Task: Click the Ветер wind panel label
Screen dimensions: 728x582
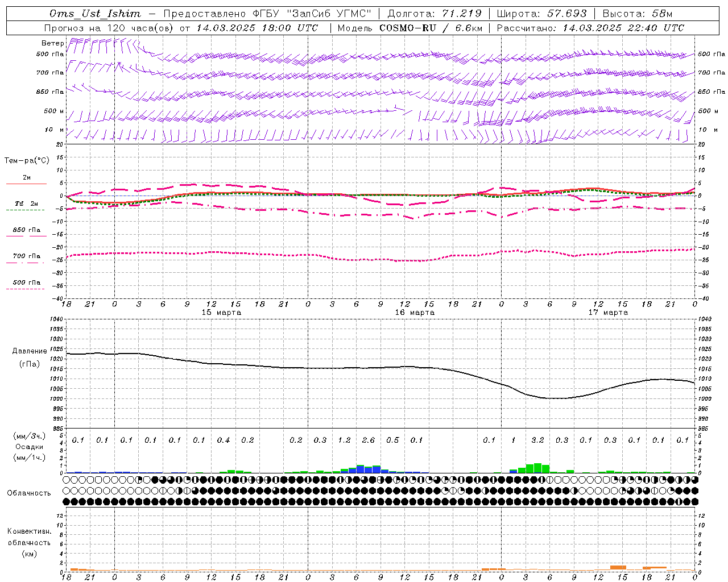Action: [x=53, y=43]
